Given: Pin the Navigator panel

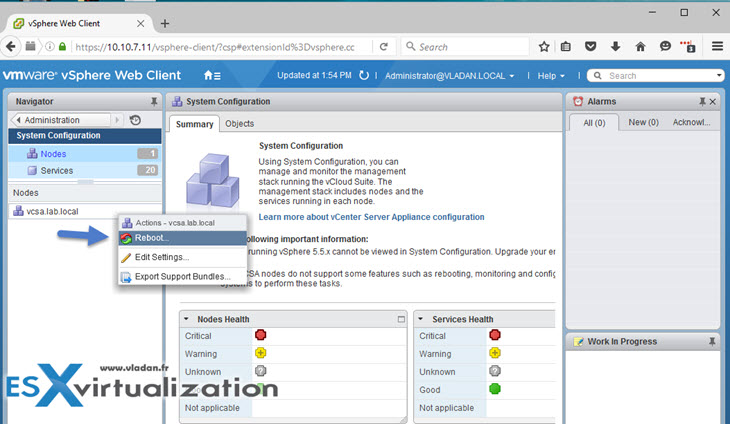Looking at the screenshot, I should (154, 101).
